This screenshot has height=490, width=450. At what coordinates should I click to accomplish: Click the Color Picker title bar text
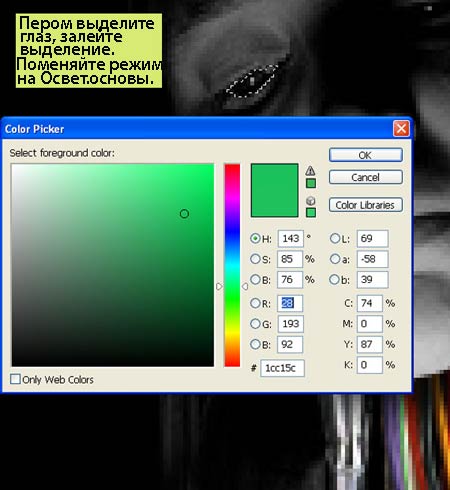point(34,129)
